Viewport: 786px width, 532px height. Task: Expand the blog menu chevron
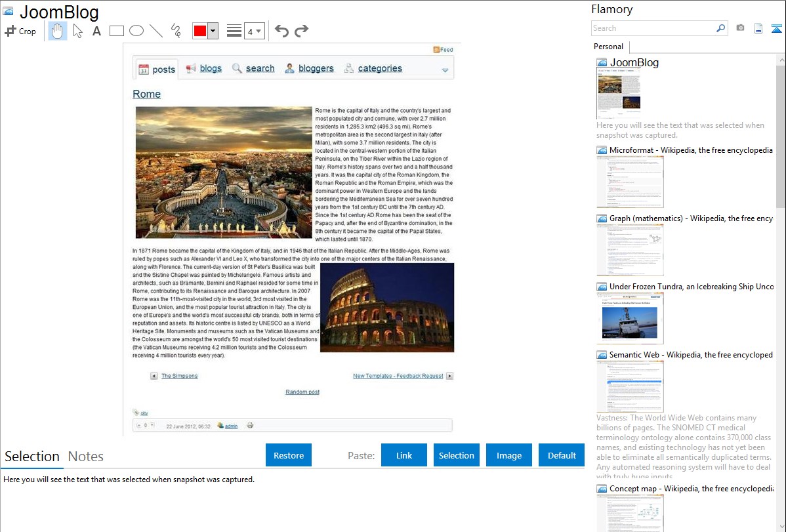coord(445,70)
